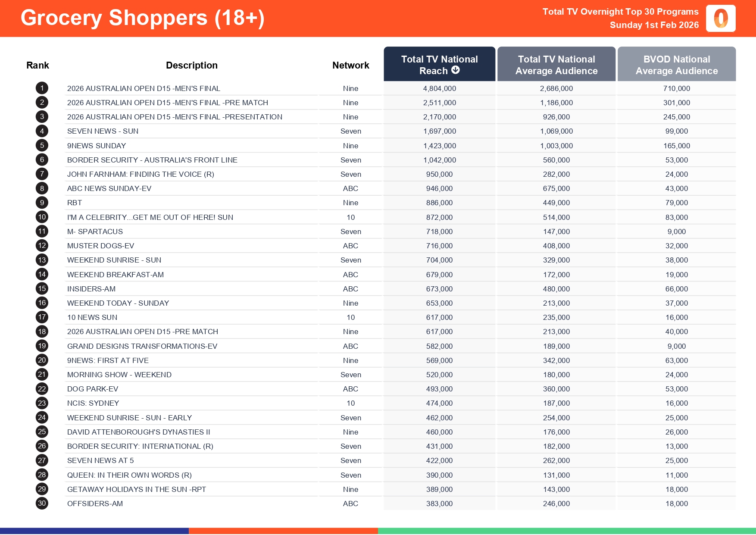
Task: Click the rank 22 badge icon
Action: pyautogui.click(x=42, y=389)
